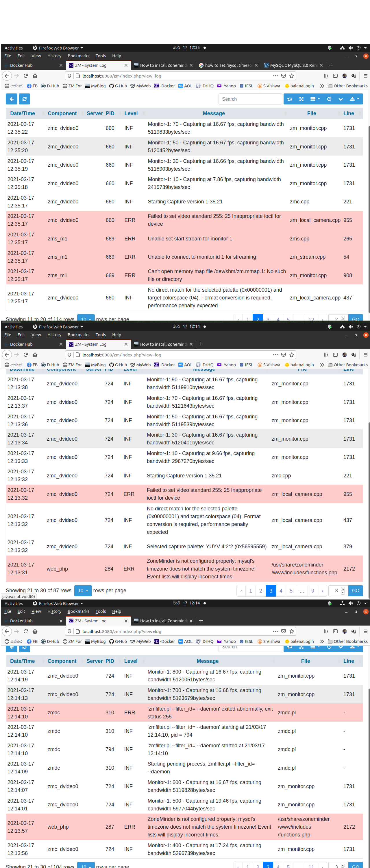This screenshot has height=868, width=370.
Task: Select the log row timestamped 12:35:22
Action: [184, 128]
